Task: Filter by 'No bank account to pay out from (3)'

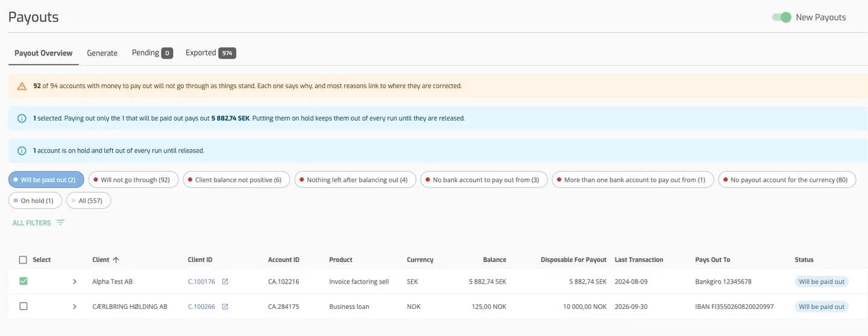Action: point(484,180)
